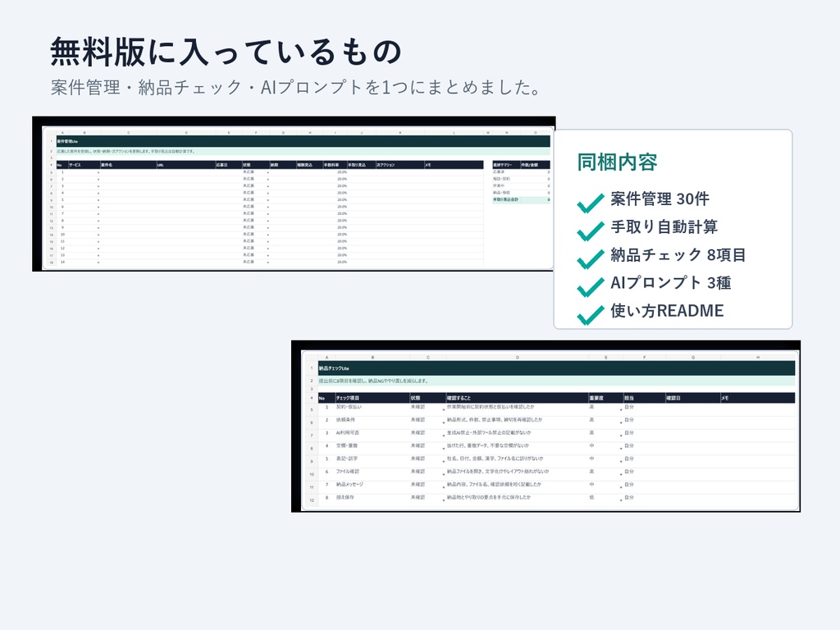Click column D header in 納品チェックLite sheet
The height and width of the screenshot is (630, 840).
(x=517, y=358)
